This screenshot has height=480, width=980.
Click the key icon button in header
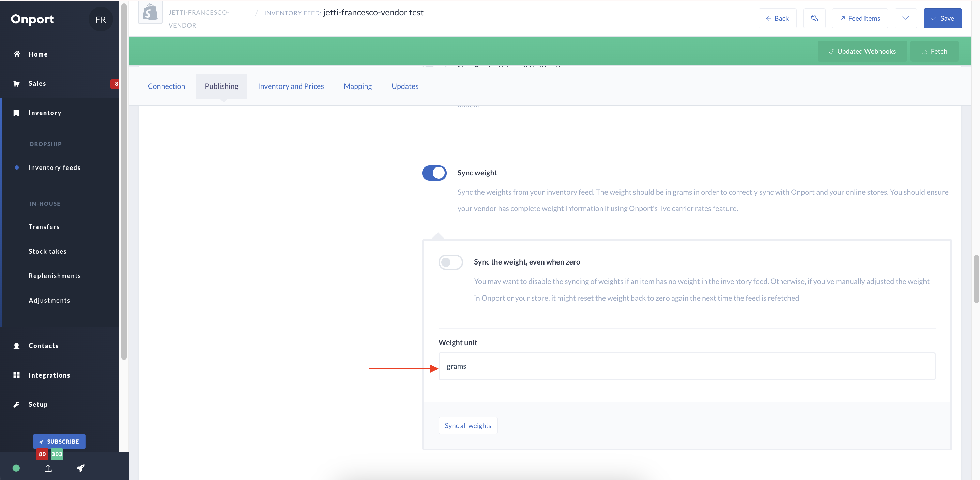pyautogui.click(x=814, y=18)
